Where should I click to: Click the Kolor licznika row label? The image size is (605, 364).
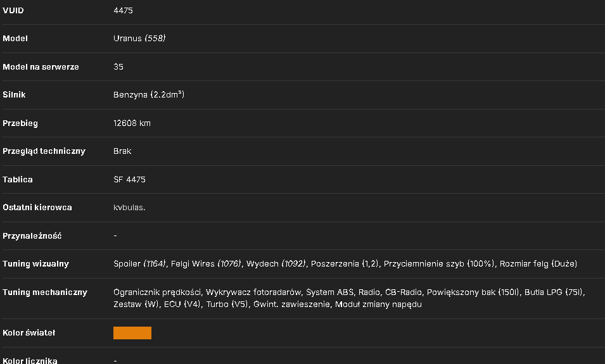[30, 361]
